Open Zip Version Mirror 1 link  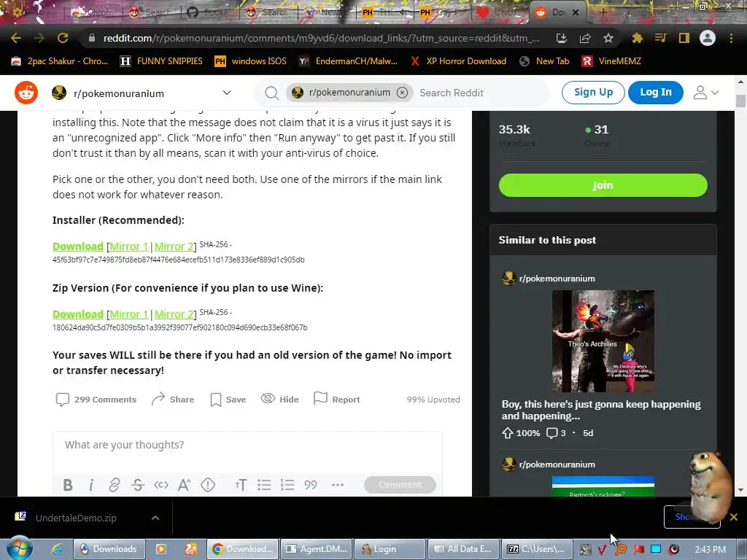pyautogui.click(x=128, y=314)
